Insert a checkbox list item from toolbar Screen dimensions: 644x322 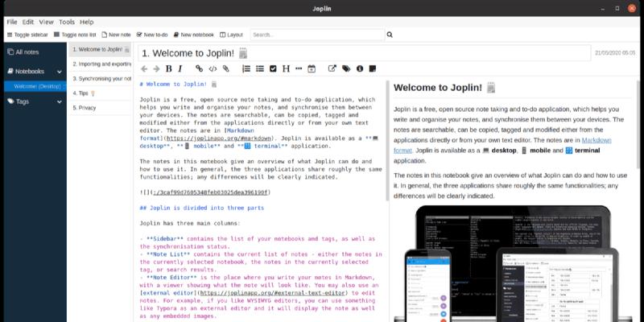pyautogui.click(x=273, y=69)
